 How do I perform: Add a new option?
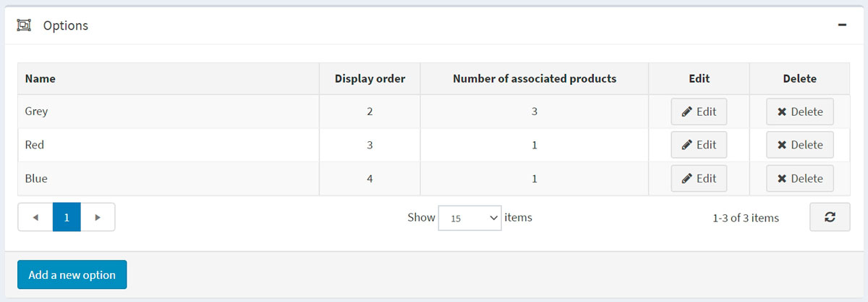tap(72, 274)
